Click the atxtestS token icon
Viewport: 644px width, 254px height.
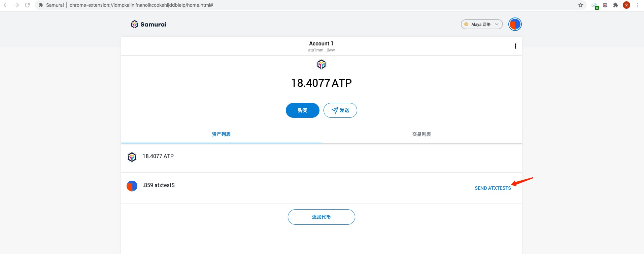click(x=132, y=186)
